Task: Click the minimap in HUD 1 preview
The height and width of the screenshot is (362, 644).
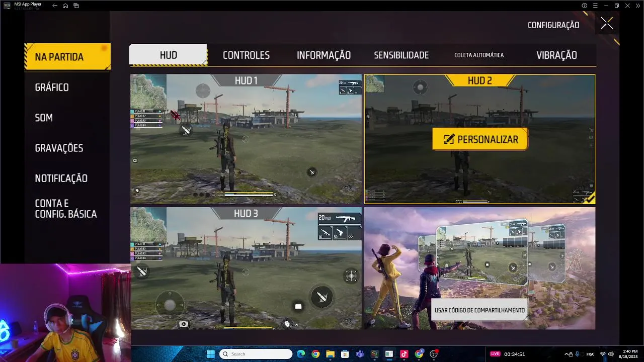Action: (148, 91)
